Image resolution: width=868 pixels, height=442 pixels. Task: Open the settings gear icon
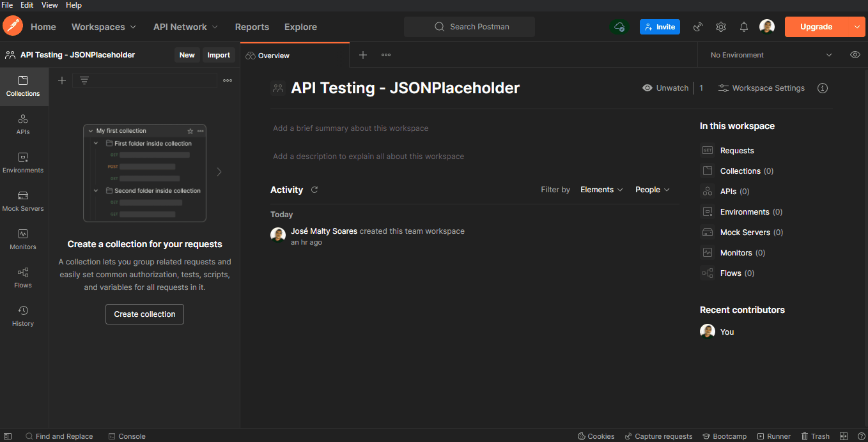pos(721,27)
